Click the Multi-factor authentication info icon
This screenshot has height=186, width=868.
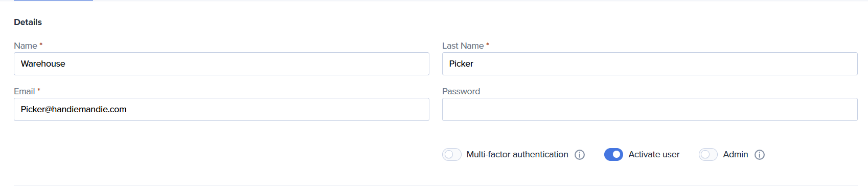coord(580,155)
